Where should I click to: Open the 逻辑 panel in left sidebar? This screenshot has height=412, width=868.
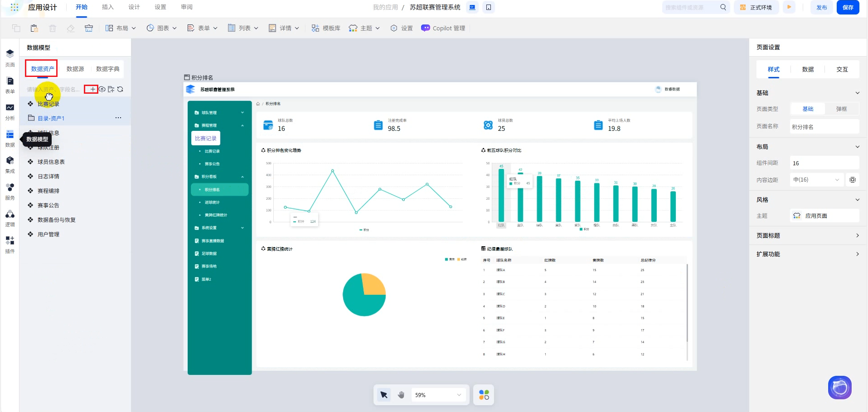(10, 218)
